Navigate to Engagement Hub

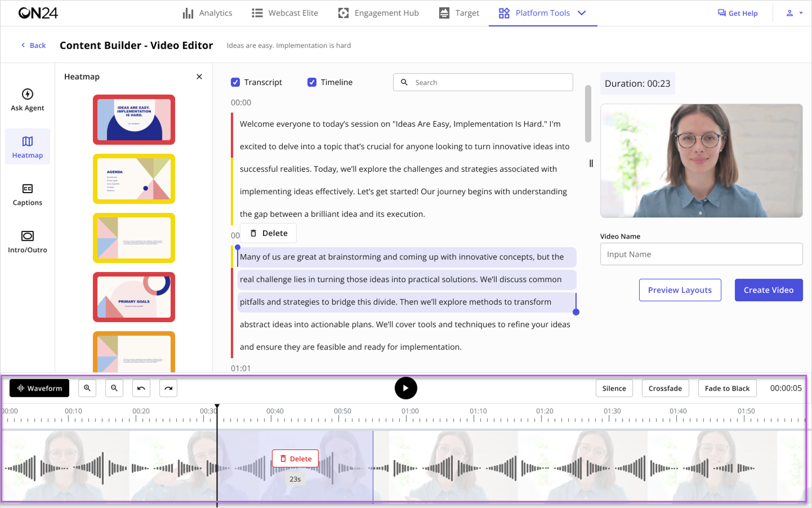coord(378,13)
